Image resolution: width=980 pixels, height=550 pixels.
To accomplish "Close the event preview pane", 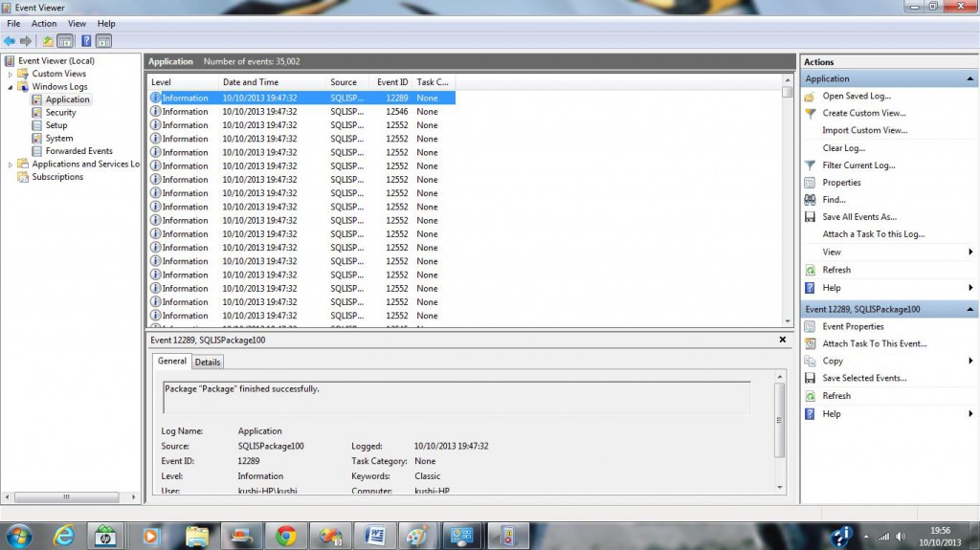I will pos(782,339).
